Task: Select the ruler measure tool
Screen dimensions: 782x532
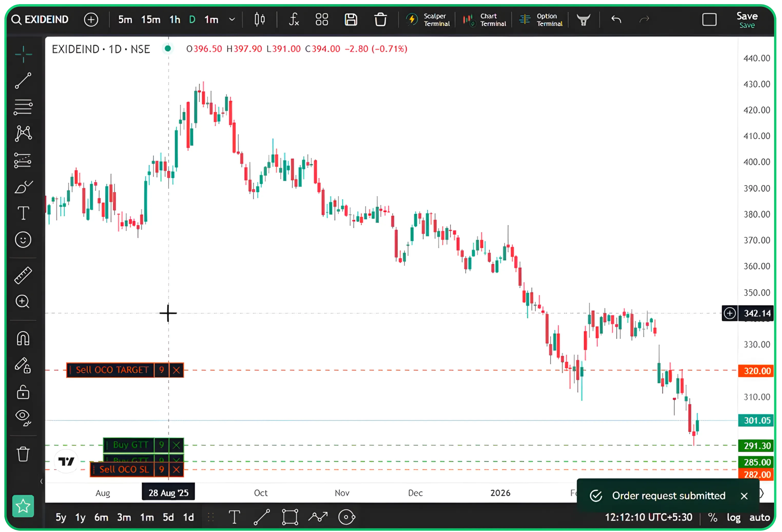Action: click(23, 275)
